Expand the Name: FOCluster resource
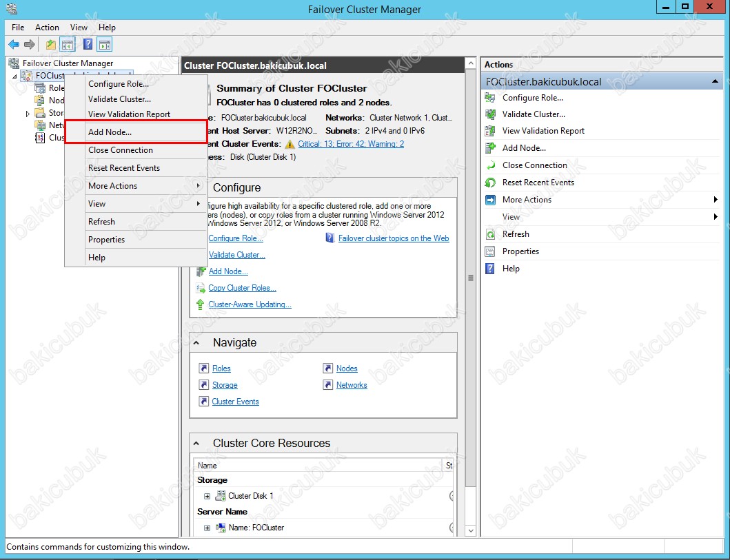This screenshot has width=730, height=560. (207, 528)
